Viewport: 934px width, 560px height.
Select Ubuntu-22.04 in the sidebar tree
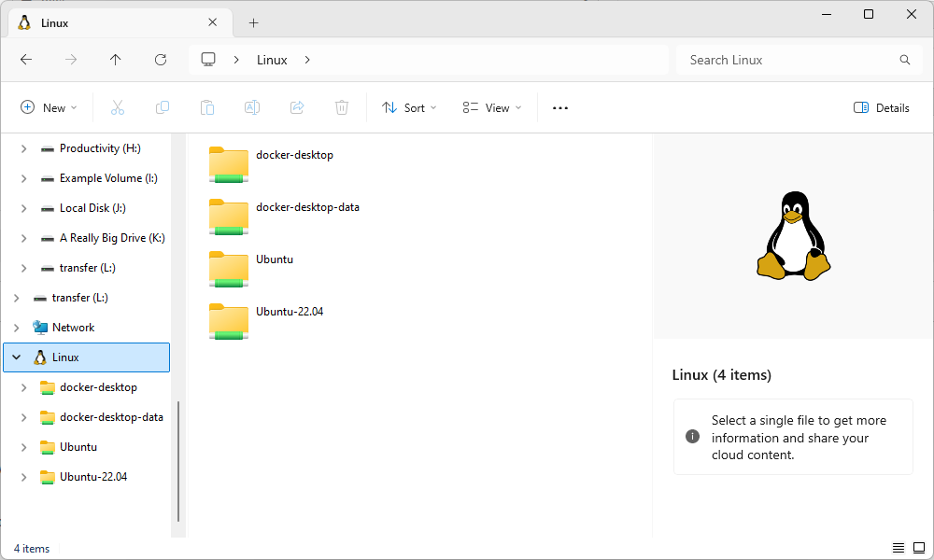point(93,477)
